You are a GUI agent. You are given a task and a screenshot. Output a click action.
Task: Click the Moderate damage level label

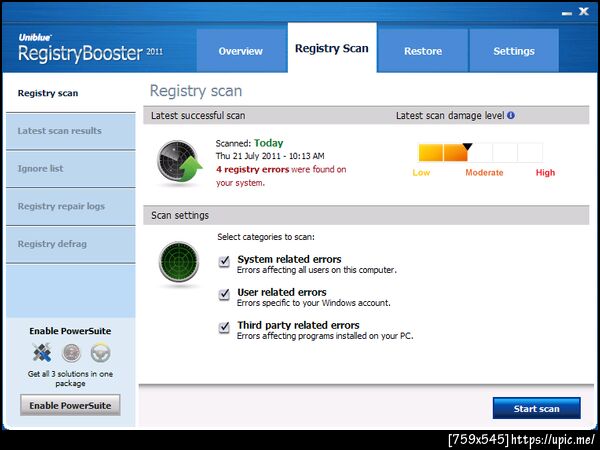click(484, 173)
